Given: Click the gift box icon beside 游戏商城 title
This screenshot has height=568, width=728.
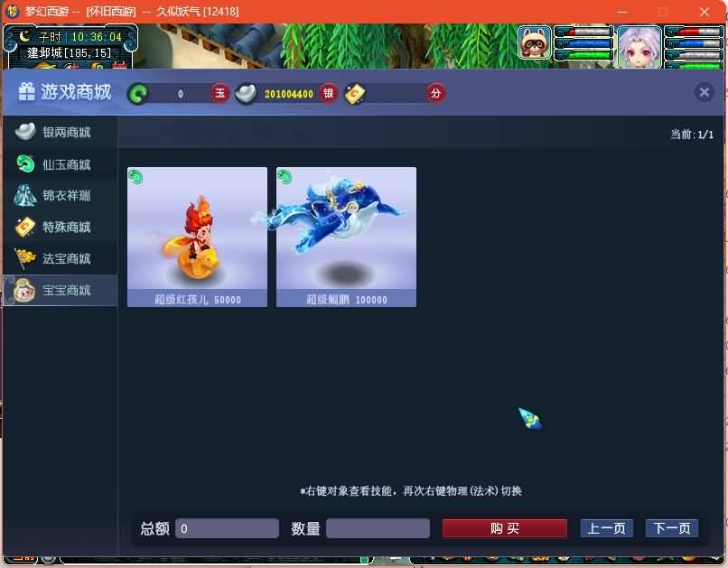Looking at the screenshot, I should pyautogui.click(x=25, y=91).
